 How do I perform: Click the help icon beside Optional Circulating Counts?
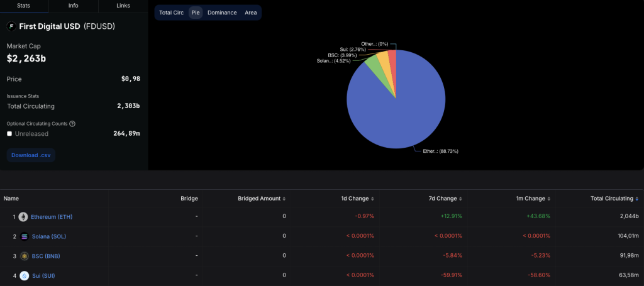72,123
